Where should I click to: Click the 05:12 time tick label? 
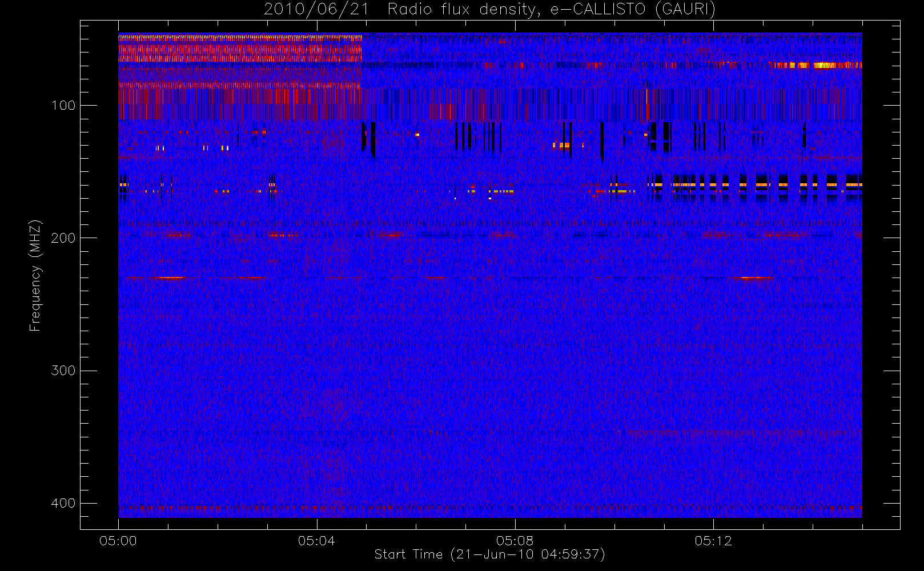click(x=713, y=541)
